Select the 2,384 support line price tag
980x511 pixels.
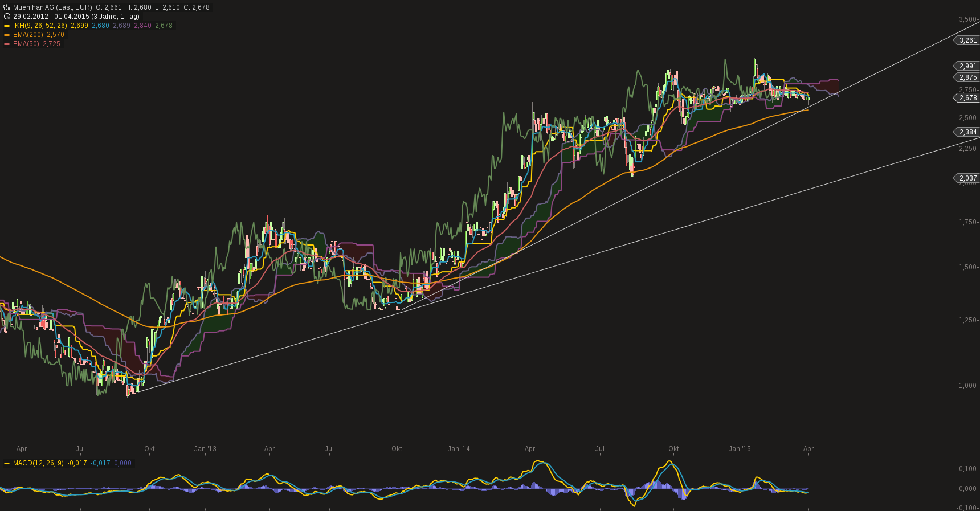click(967, 132)
